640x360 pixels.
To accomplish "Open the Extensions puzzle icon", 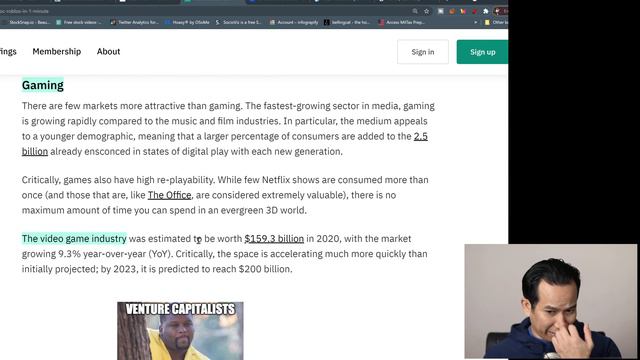I will (x=485, y=11).
